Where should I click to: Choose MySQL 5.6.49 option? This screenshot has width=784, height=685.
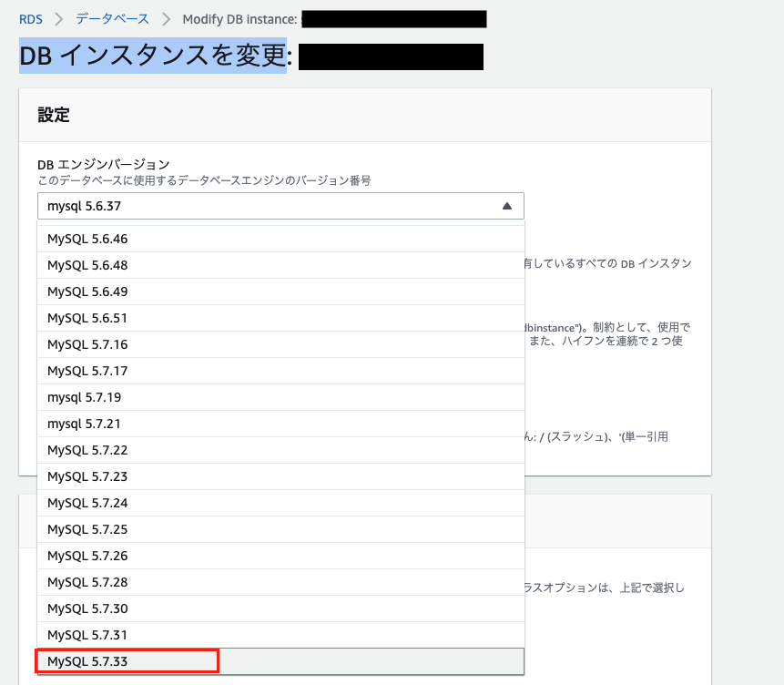point(280,291)
